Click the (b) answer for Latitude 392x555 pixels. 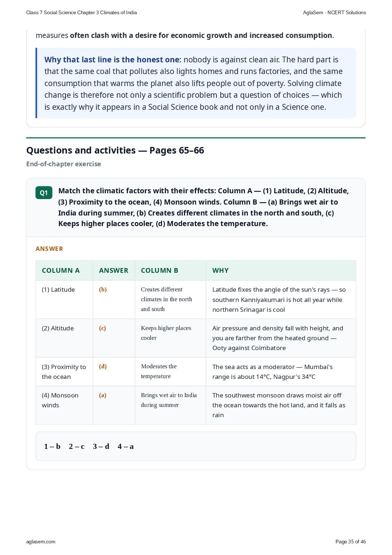point(103,289)
